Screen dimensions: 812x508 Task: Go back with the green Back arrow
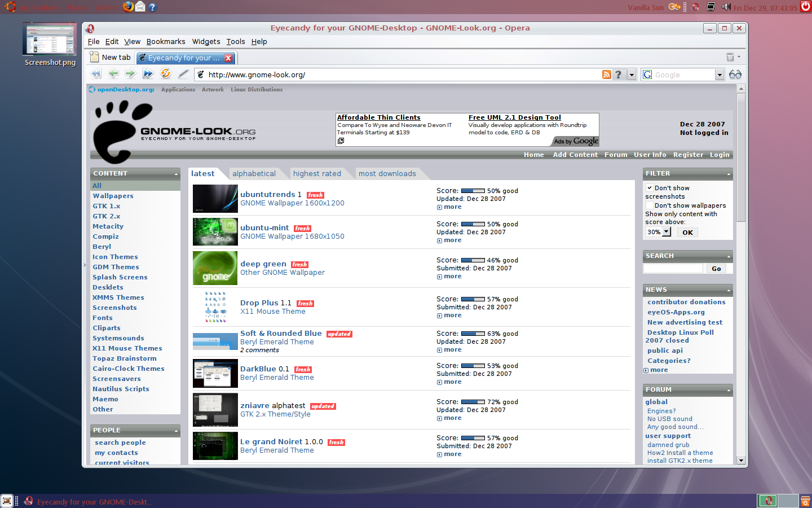pos(113,74)
